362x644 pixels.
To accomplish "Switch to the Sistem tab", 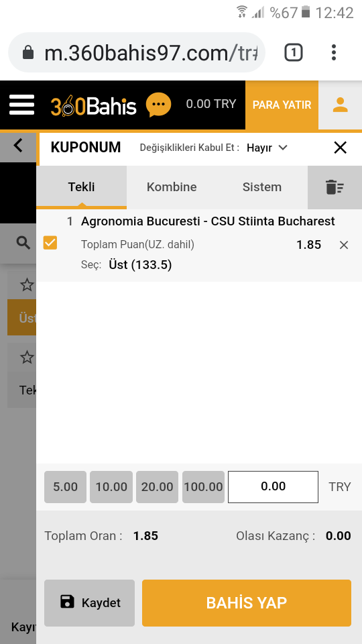I will [262, 187].
